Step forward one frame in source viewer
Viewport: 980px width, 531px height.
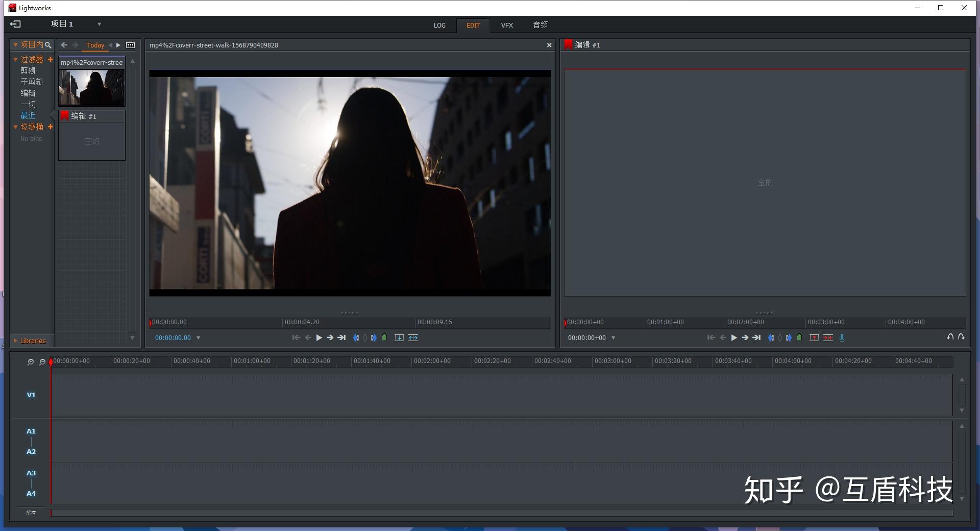pos(330,337)
